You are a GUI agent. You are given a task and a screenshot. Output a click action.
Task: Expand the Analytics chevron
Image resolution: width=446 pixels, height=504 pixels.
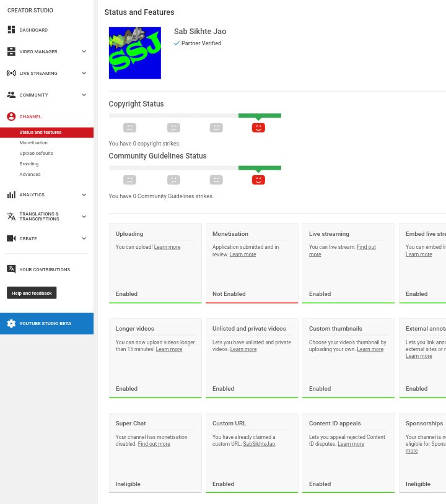84,195
